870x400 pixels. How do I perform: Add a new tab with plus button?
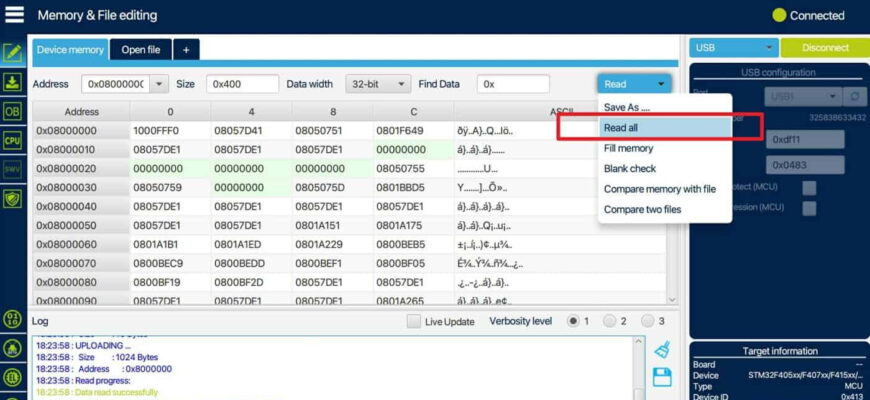coord(186,49)
